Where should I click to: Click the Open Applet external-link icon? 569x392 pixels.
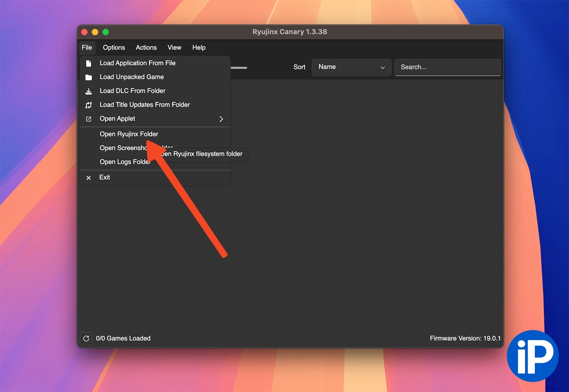[88, 119]
